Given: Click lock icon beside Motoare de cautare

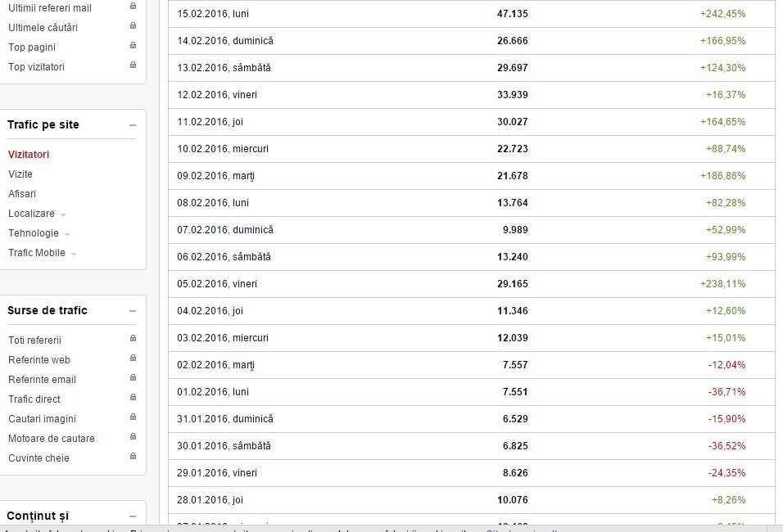Looking at the screenshot, I should [x=133, y=437].
